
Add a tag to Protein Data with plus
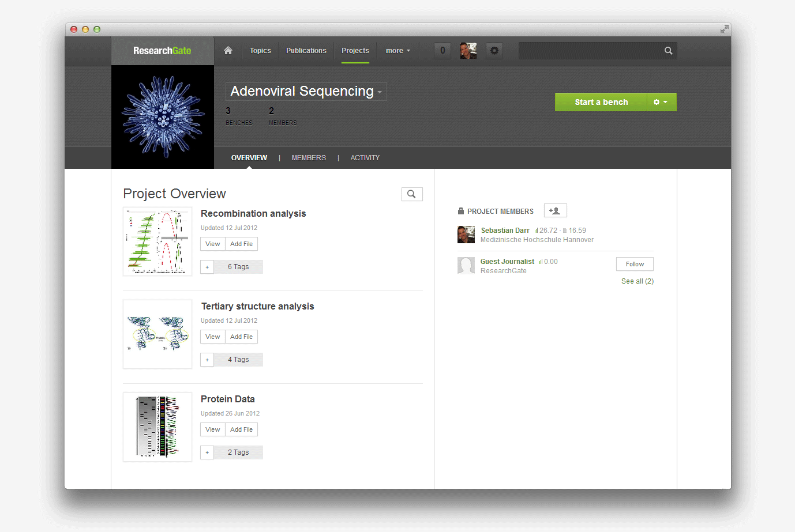[x=207, y=452]
